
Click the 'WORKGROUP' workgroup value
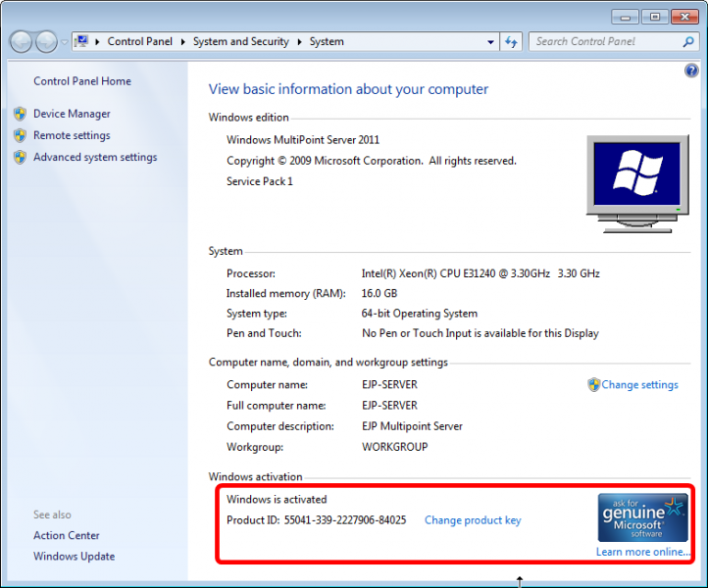point(395,447)
